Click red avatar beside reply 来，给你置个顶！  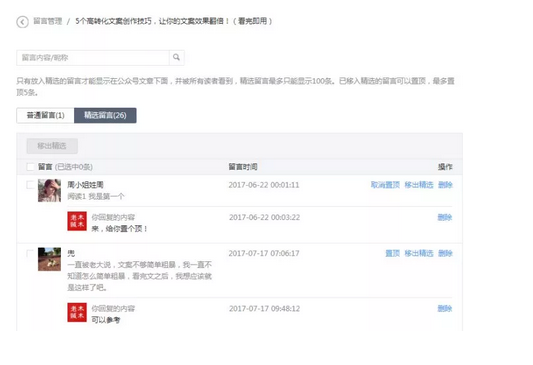pyautogui.click(x=77, y=221)
